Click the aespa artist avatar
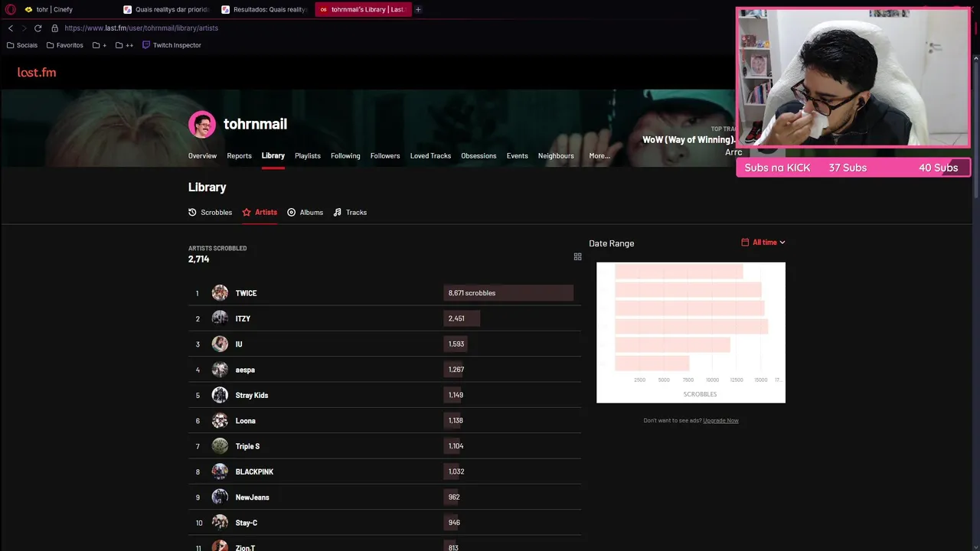 [220, 370]
